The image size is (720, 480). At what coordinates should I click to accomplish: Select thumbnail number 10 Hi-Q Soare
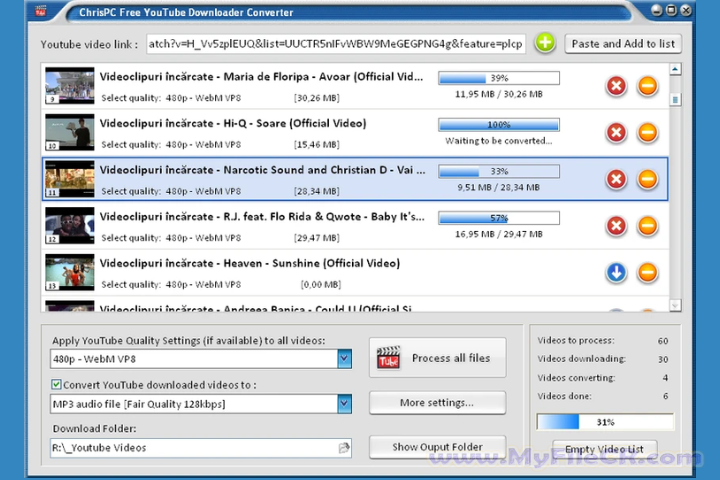point(70,132)
